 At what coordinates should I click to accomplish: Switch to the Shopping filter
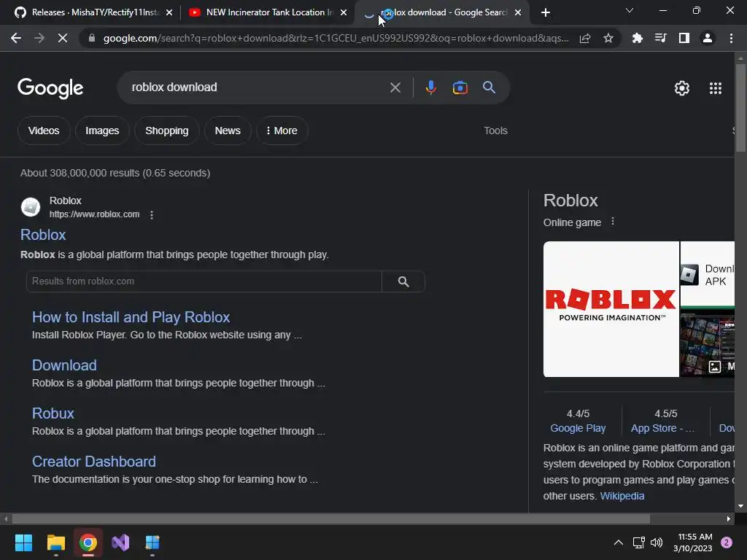point(167,131)
